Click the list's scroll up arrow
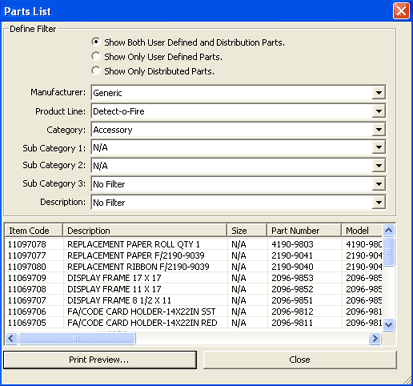This screenshot has width=413, height=386. tap(389, 230)
